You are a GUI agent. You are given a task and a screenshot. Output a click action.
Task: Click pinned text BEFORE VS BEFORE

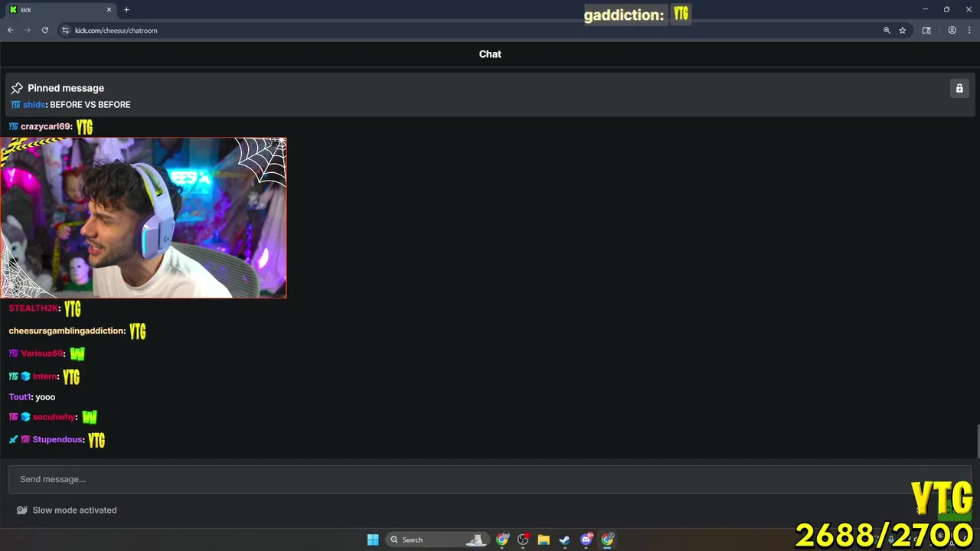(x=90, y=104)
